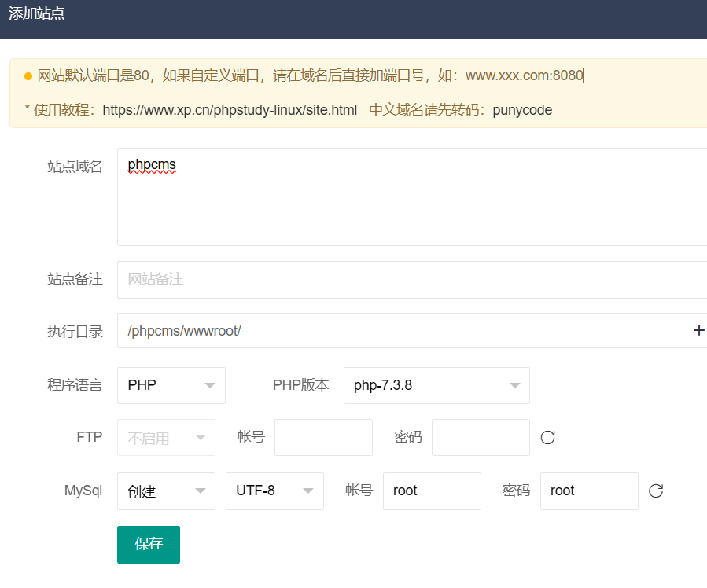Click the MySql 帐号 field showing root

point(432,491)
